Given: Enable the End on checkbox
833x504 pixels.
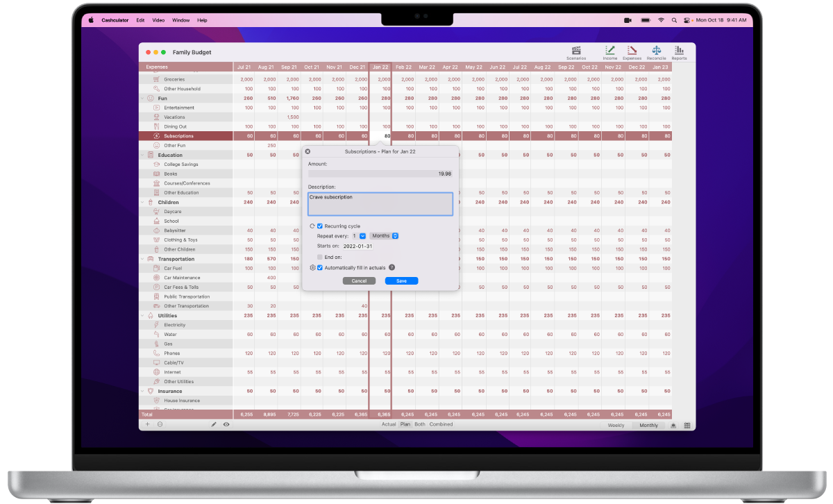Looking at the screenshot, I should (x=320, y=257).
